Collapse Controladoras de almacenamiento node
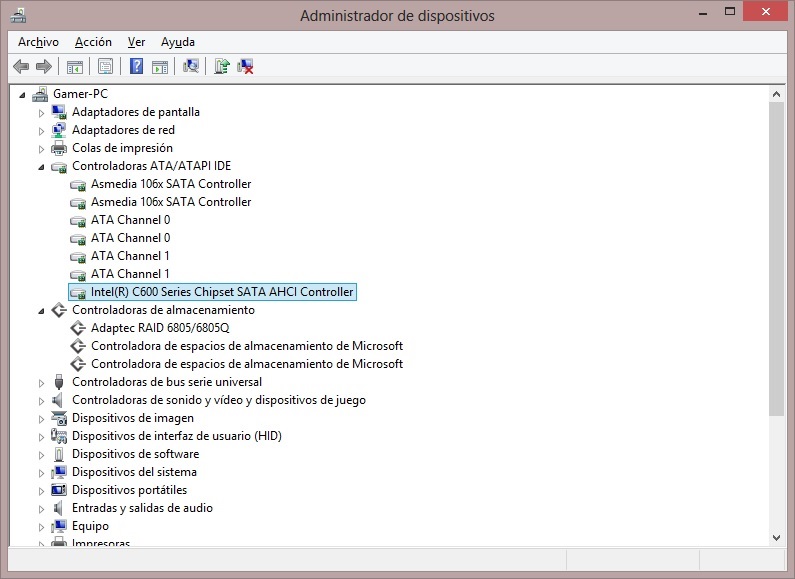The width and height of the screenshot is (795, 579). click(x=41, y=311)
